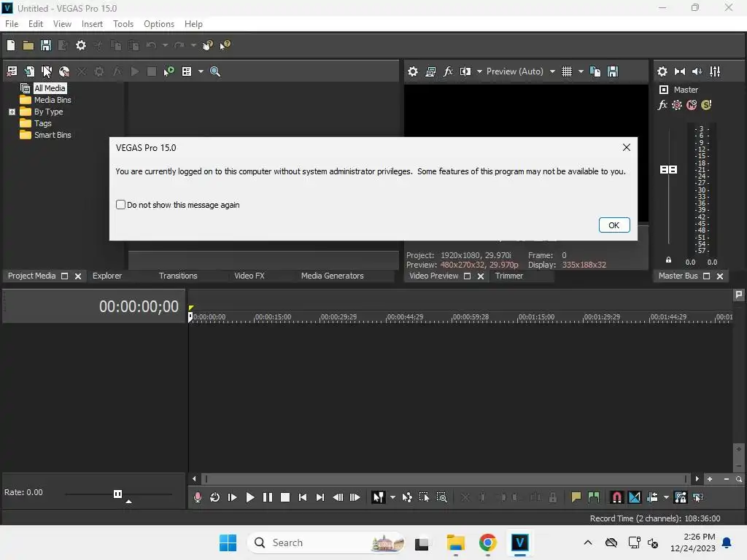Switch to the Video FX tab
747x560 pixels.
coord(249,276)
